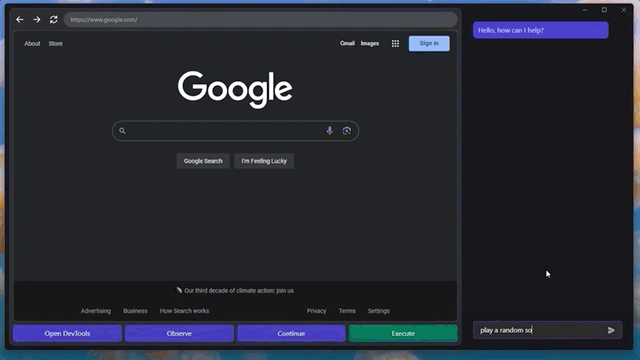Open DevTools using the bottom button
This screenshot has width=640, height=360.
(x=67, y=333)
